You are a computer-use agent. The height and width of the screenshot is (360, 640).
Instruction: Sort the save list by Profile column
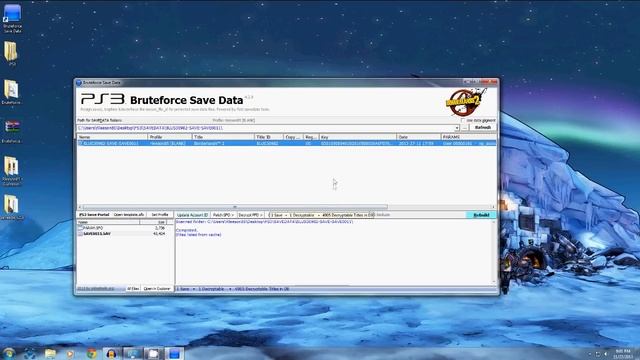170,137
